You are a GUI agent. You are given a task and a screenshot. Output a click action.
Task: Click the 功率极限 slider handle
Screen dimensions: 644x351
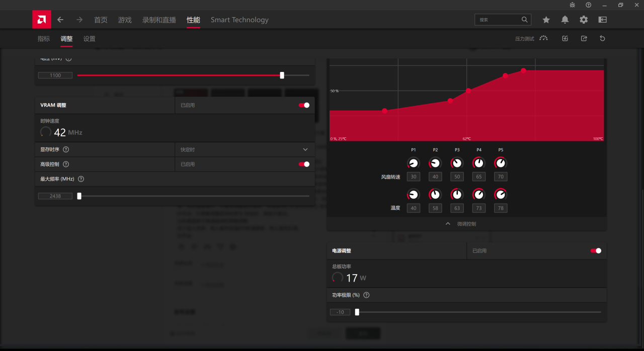click(x=357, y=312)
